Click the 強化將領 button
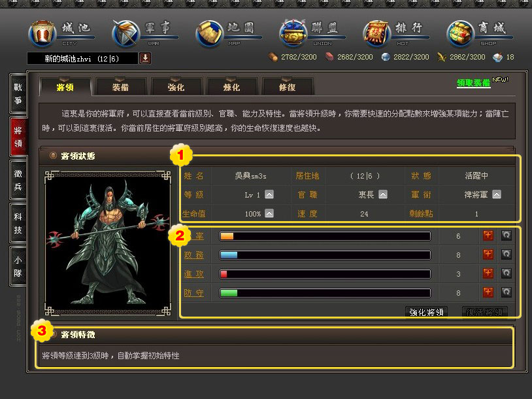The width and height of the screenshot is (532, 399). click(426, 312)
